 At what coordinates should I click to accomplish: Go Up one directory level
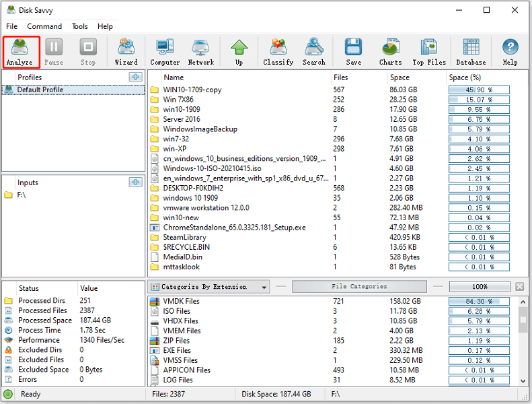[x=239, y=52]
